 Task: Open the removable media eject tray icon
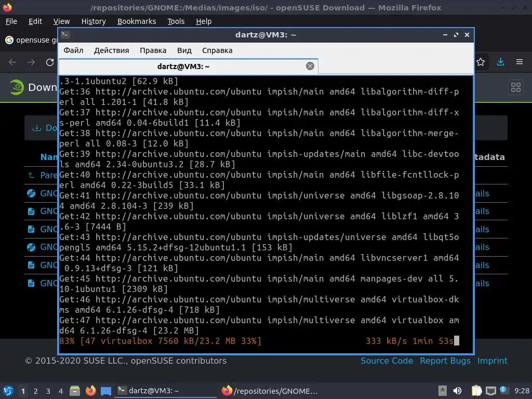(x=443, y=391)
